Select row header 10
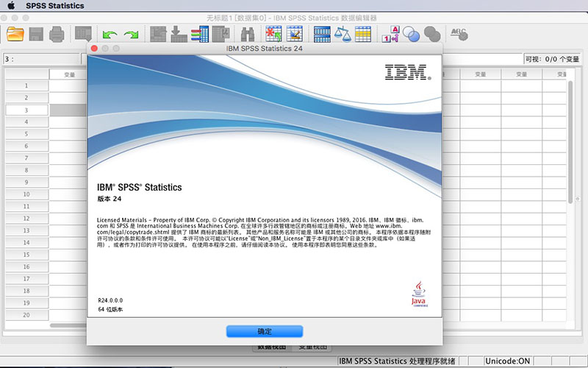Viewport: 588px width, 368px height. tap(26, 194)
